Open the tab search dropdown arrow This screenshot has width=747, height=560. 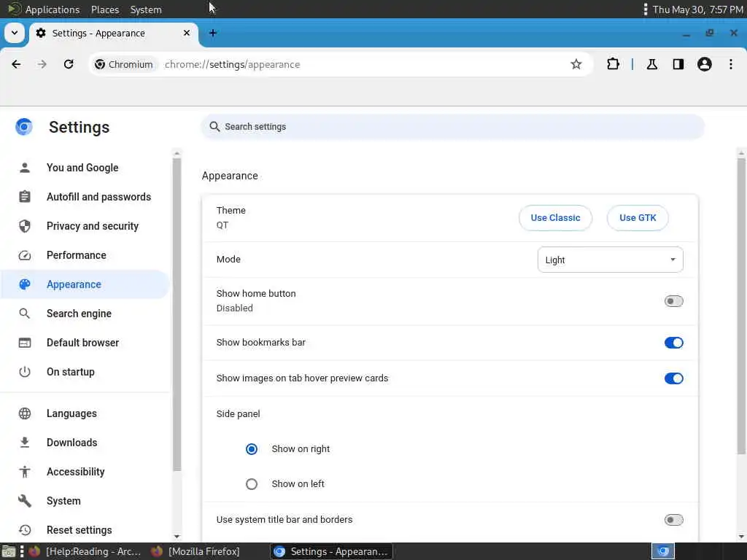point(15,33)
